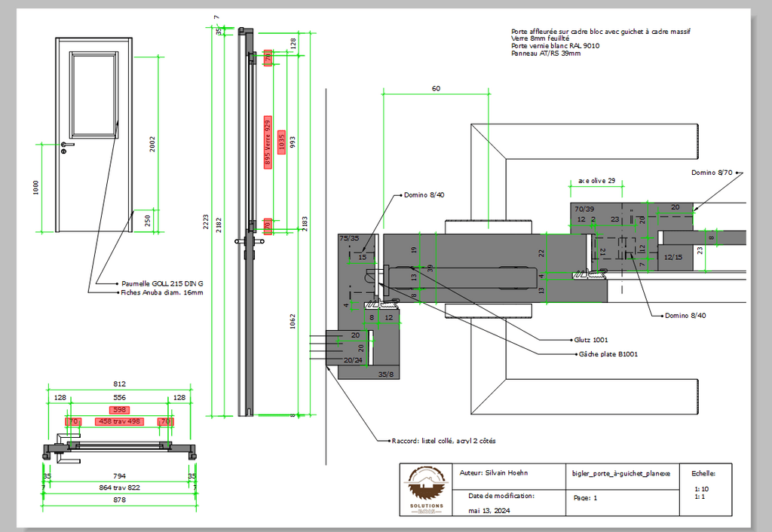Select the '556' width dimension
Screen dimensions: 772x532
pyautogui.click(x=120, y=398)
